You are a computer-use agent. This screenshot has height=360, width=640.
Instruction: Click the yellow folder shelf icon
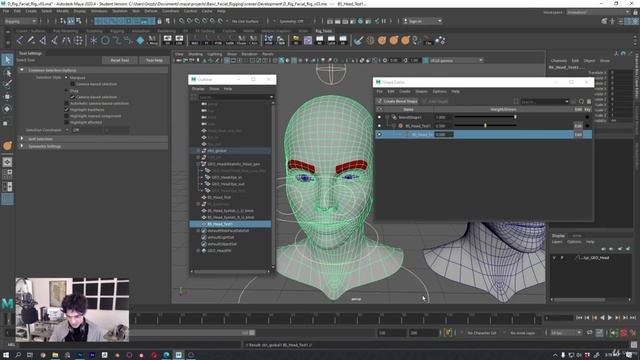pyautogui.click(x=296, y=40)
